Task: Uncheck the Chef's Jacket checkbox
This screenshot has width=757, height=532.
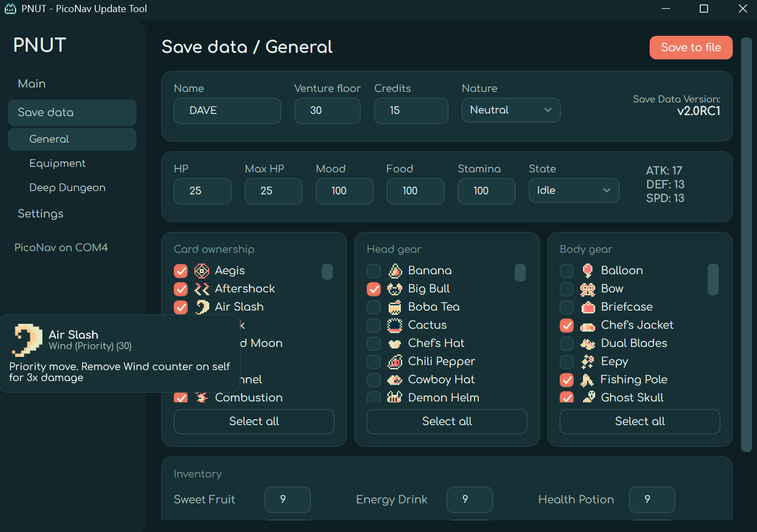Action: 567,325
